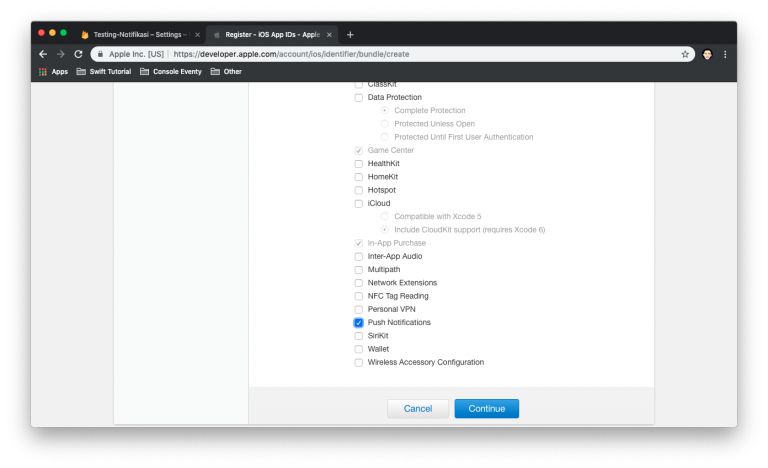Open a new tab with the plus icon
Image resolution: width=768 pixels, height=468 pixels.
[x=350, y=34]
